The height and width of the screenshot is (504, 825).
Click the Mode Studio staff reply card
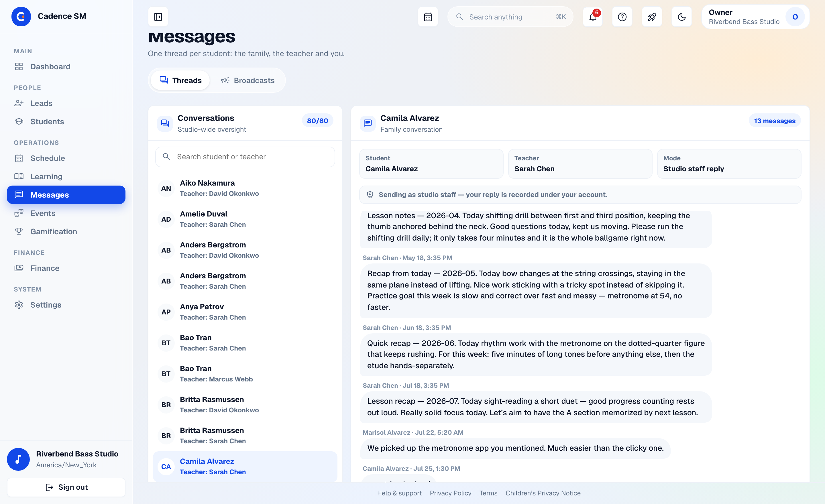(729, 164)
